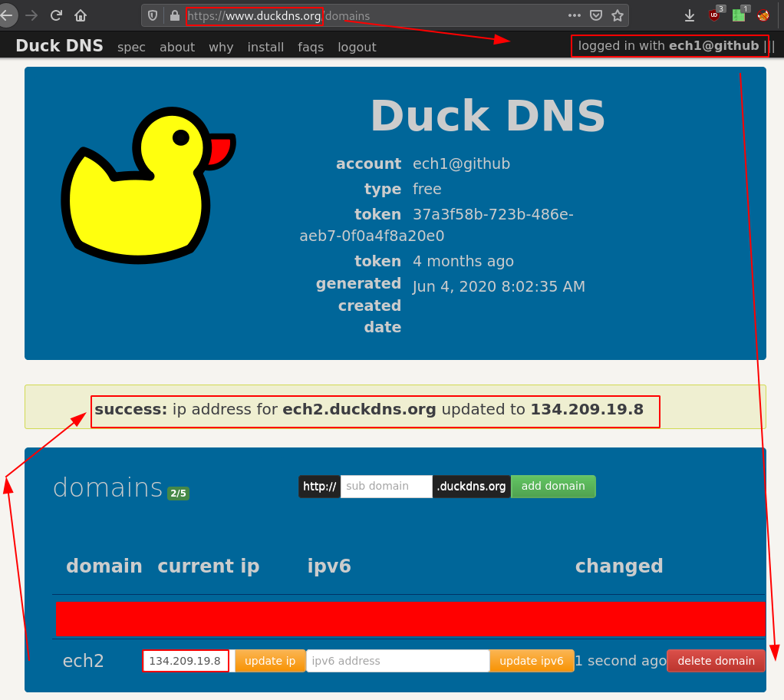
Task: Click the crossed-out orange extension icon
Action: [x=763, y=15]
